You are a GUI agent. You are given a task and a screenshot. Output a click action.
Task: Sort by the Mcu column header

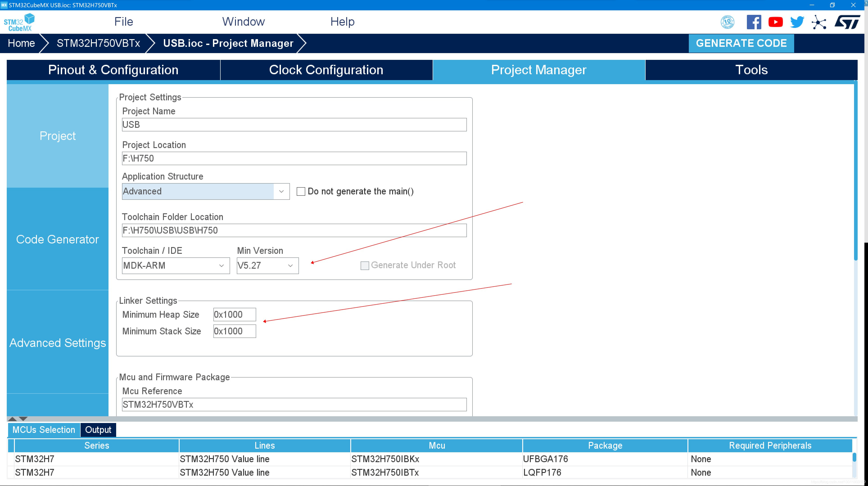[437, 445]
